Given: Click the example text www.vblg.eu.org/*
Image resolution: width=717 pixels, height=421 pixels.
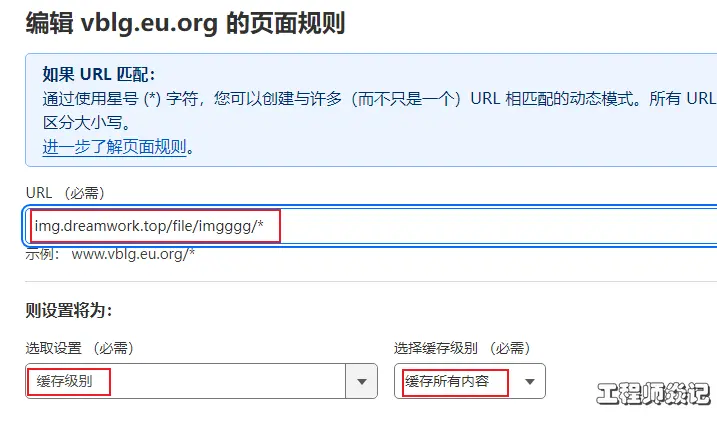Looking at the screenshot, I should [133, 254].
